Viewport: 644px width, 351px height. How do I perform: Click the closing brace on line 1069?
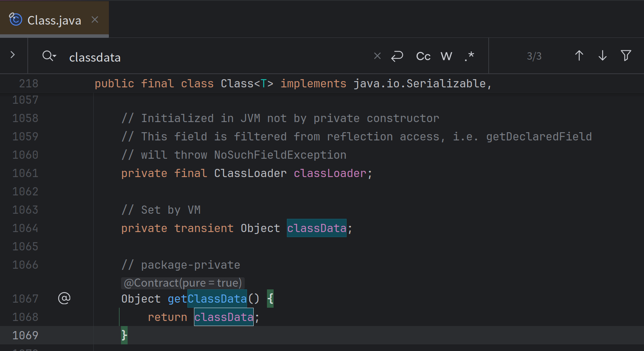124,335
